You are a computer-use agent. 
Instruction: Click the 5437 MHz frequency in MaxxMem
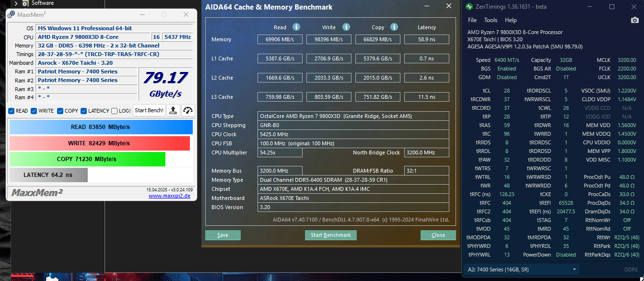click(x=178, y=37)
